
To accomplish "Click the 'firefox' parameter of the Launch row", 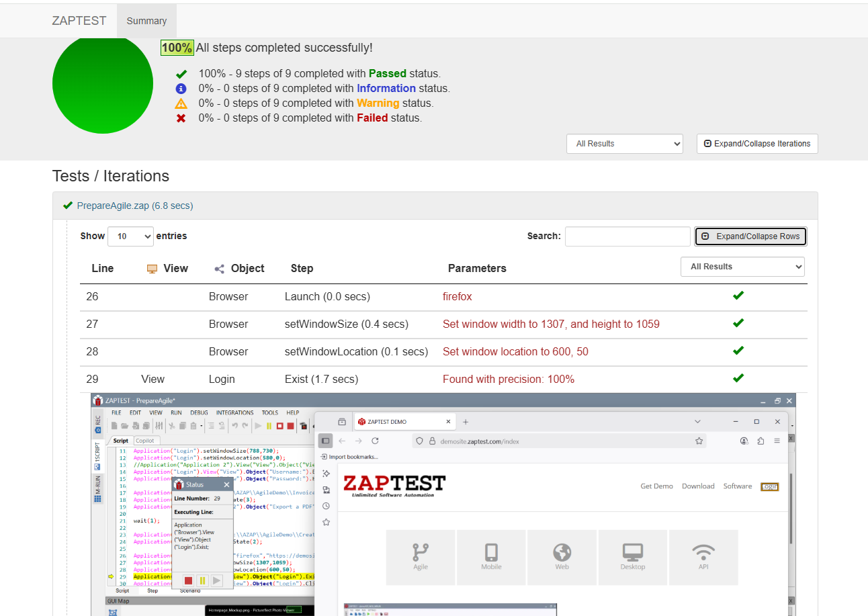I will click(458, 296).
